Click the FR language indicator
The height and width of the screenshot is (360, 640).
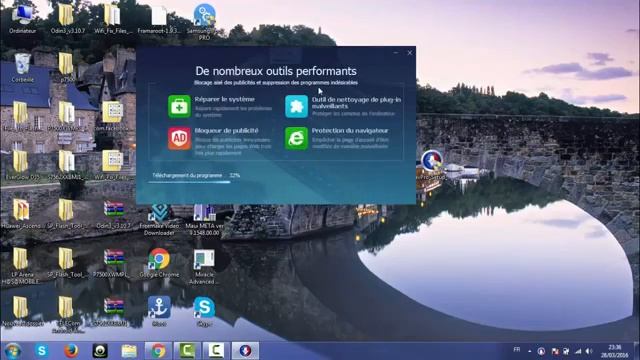click(x=517, y=350)
